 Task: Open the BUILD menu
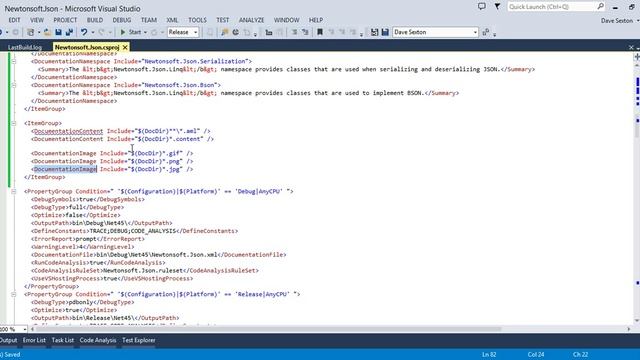(x=95, y=20)
